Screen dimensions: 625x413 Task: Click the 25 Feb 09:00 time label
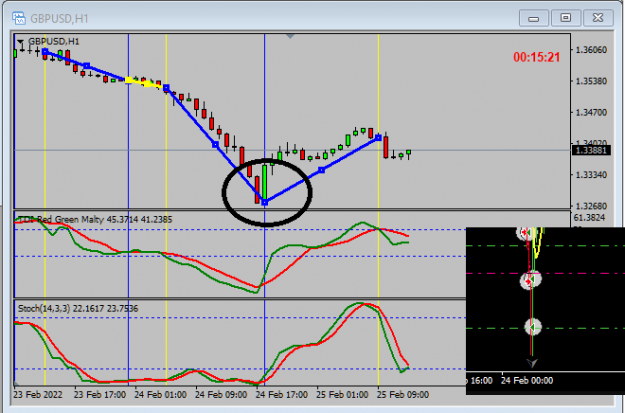point(403,395)
